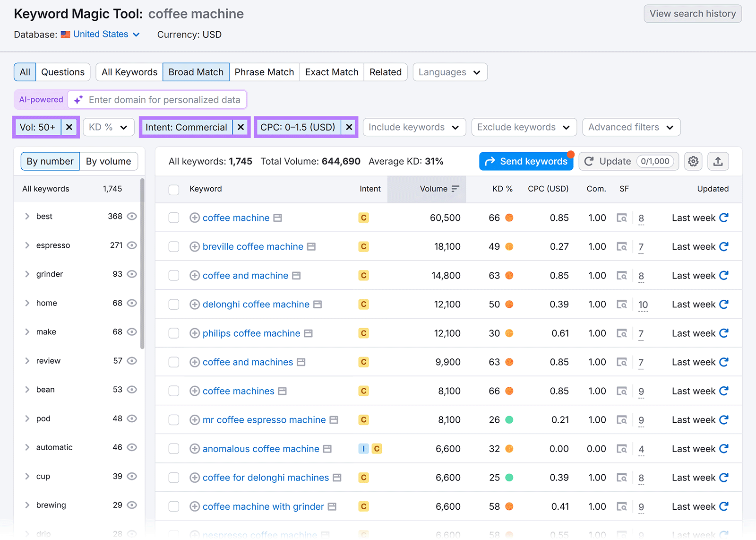Switch to the Phrase Match tab
This screenshot has width=756, height=540.
(x=264, y=72)
